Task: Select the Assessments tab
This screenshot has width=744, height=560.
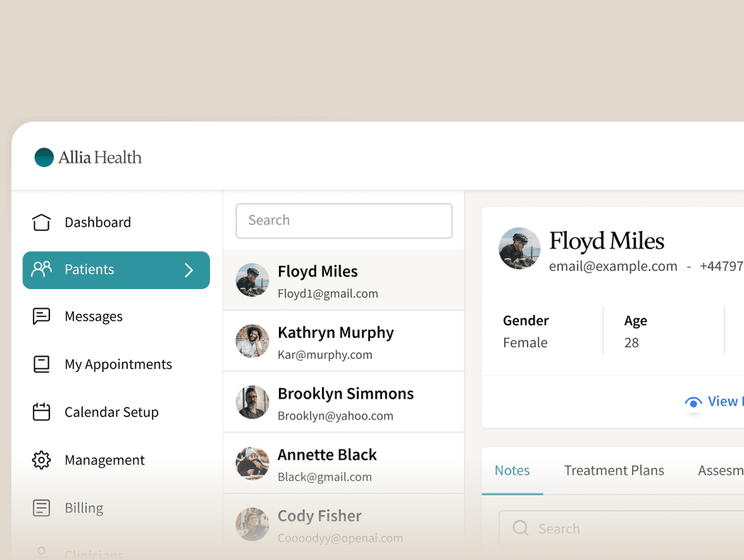Action: click(x=721, y=471)
